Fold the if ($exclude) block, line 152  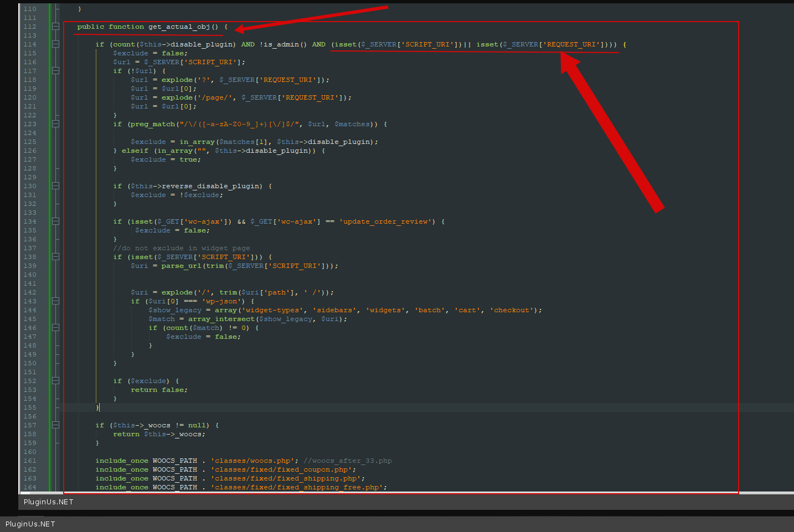[55, 381]
